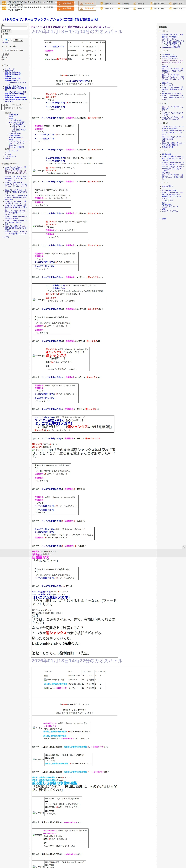Viewport: 186px width, 868px height.
Task: Open 旧wiki sidebar link
Action: coord(7,158)
